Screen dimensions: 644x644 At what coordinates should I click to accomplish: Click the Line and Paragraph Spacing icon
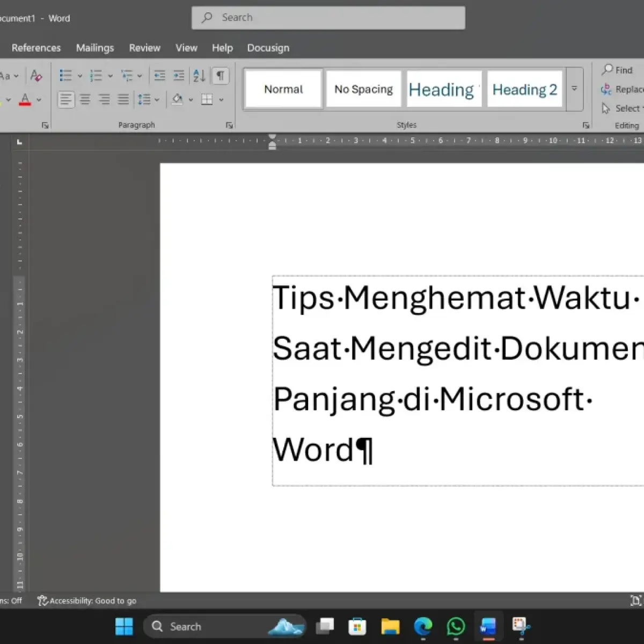click(144, 99)
